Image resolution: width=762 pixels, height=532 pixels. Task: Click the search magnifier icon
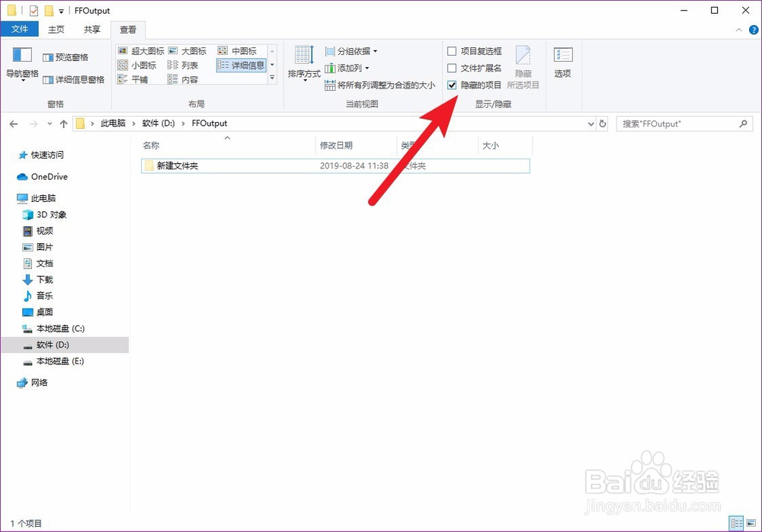click(x=744, y=124)
